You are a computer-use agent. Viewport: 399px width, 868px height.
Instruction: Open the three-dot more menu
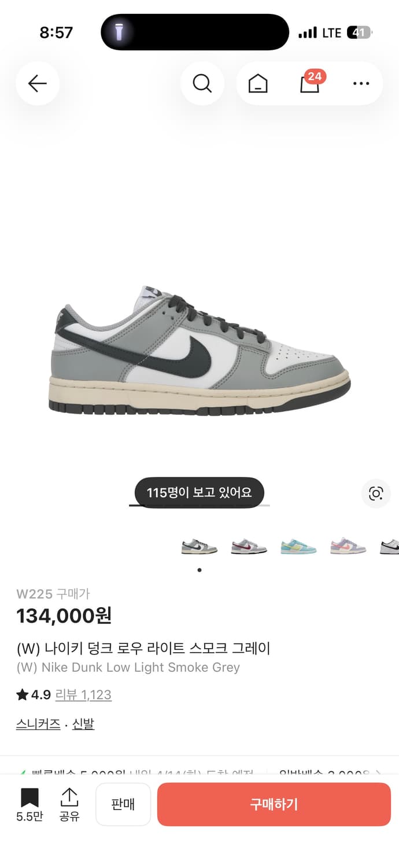coord(361,83)
